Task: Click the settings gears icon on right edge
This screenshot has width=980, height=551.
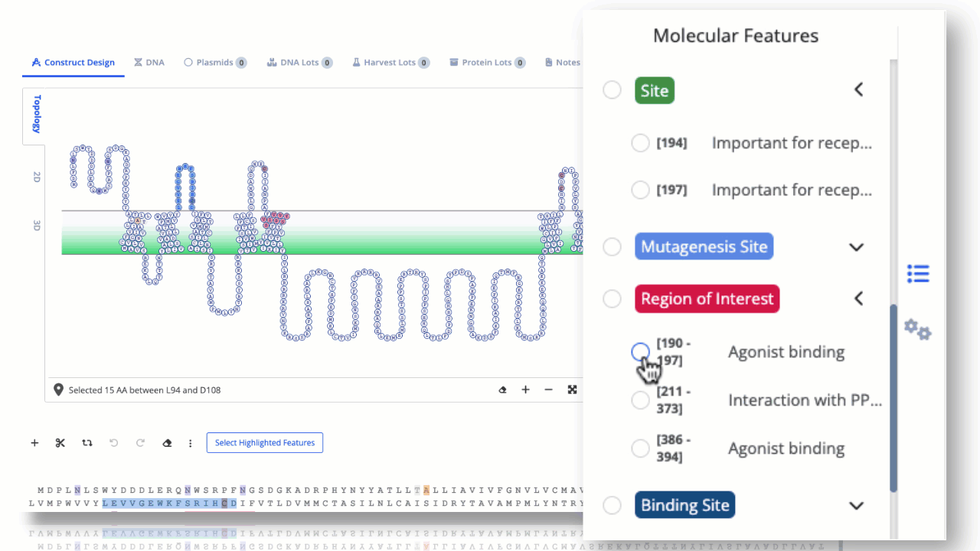Action: 917,329
